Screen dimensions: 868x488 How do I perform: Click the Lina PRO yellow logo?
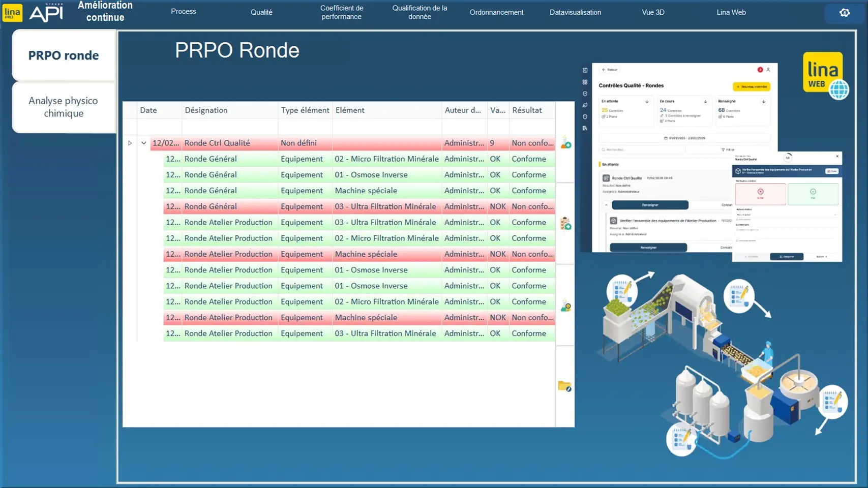tap(12, 13)
